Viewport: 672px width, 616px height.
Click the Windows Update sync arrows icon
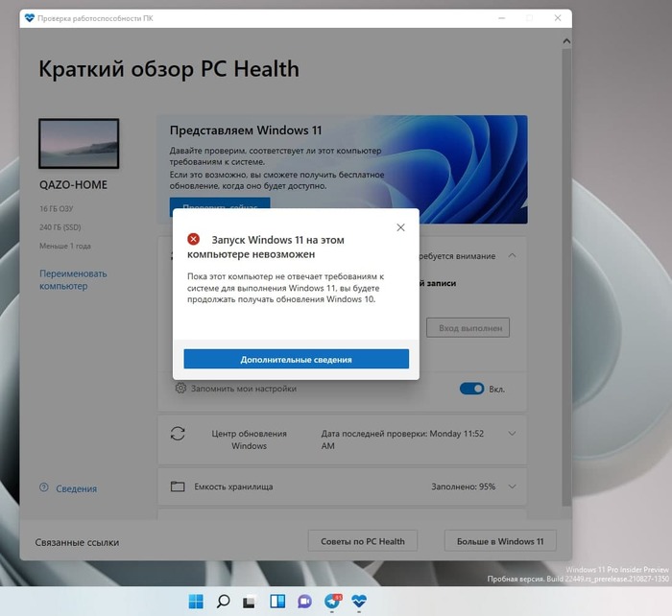(178, 434)
